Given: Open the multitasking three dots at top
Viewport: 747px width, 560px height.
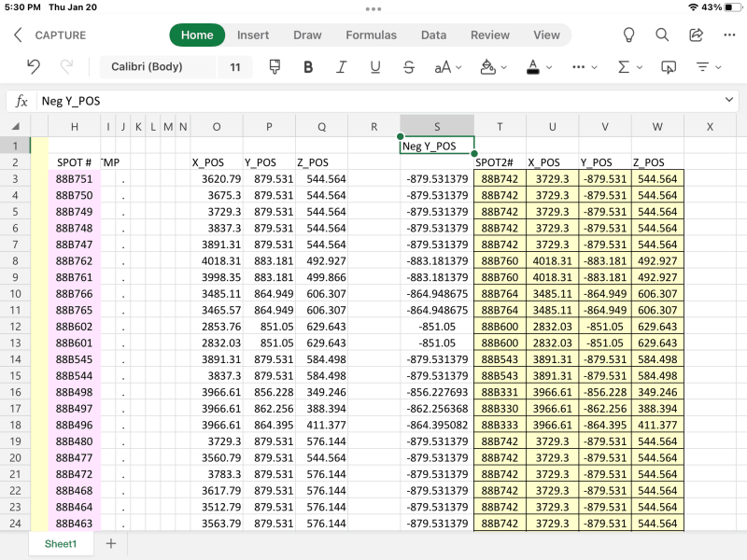Looking at the screenshot, I should click(373, 8).
